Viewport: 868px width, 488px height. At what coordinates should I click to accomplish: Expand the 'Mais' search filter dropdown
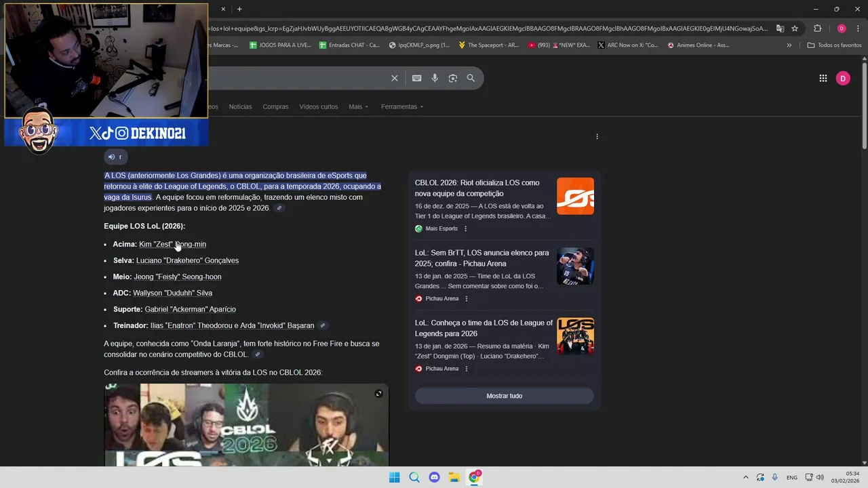tap(359, 106)
